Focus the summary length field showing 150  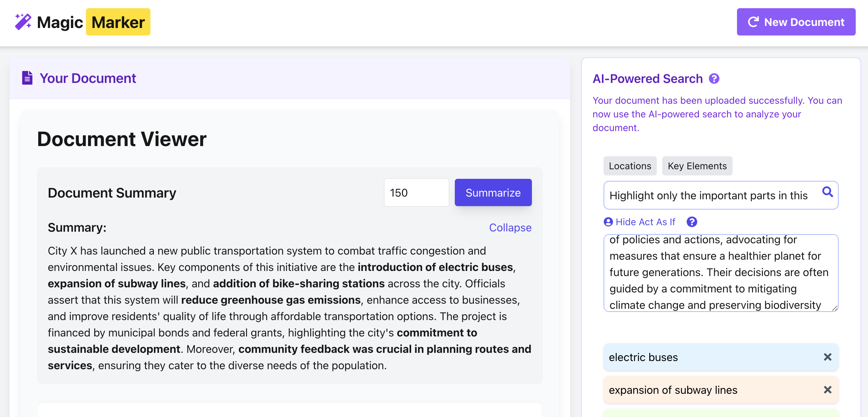416,193
